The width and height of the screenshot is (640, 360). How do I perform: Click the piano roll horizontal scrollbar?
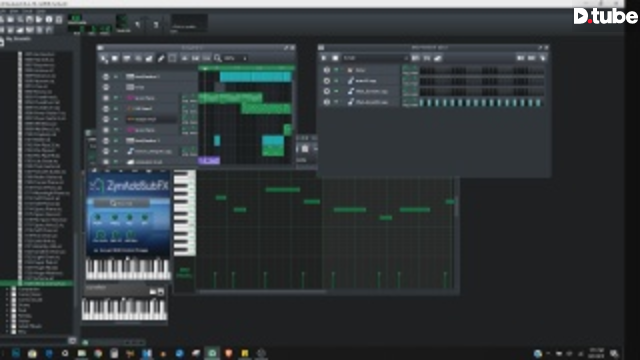[261, 292]
